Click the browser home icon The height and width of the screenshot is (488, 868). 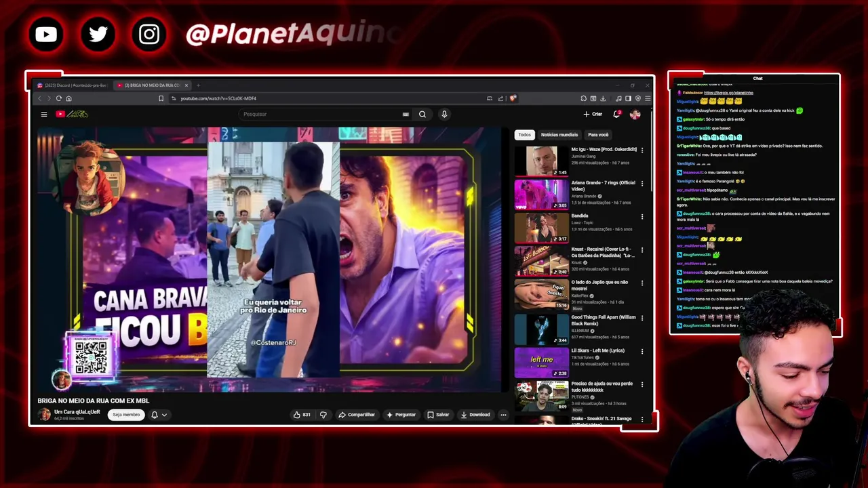[x=68, y=99]
